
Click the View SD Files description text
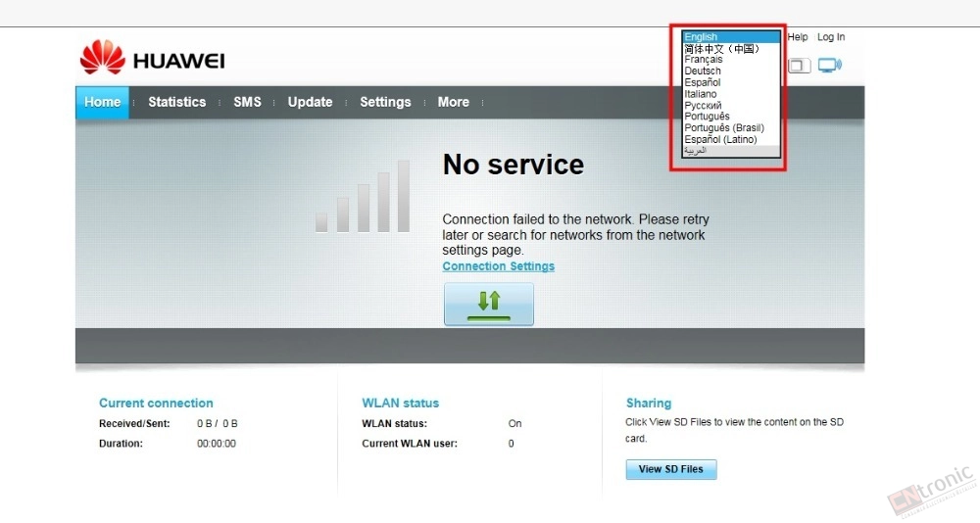click(734, 430)
